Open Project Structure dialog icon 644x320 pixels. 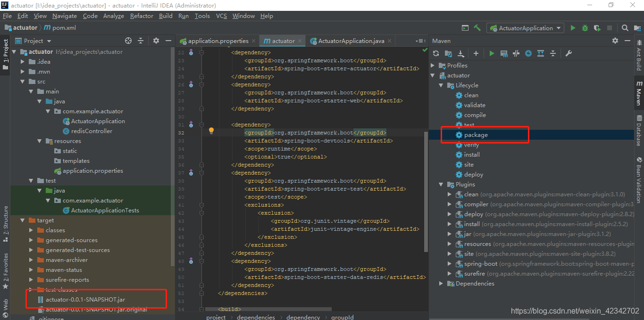pyautogui.click(x=637, y=28)
